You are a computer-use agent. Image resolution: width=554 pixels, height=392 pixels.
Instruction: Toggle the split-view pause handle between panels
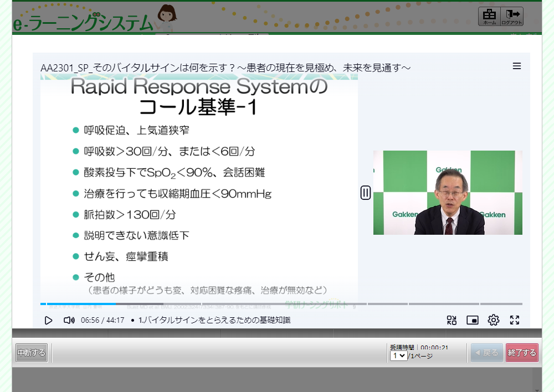pyautogui.click(x=366, y=193)
